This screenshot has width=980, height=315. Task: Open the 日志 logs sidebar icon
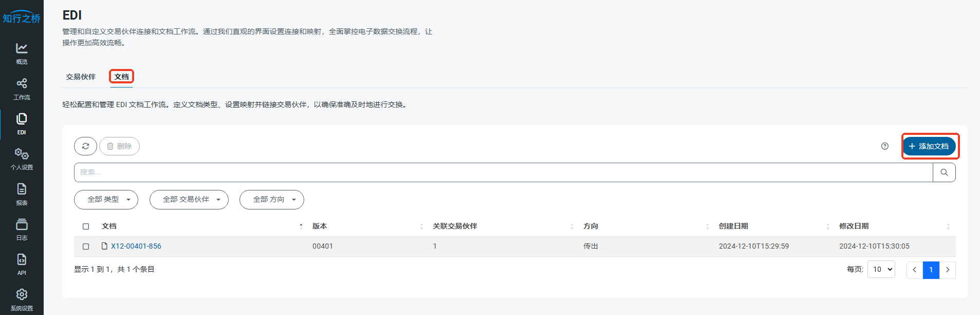coord(22,230)
